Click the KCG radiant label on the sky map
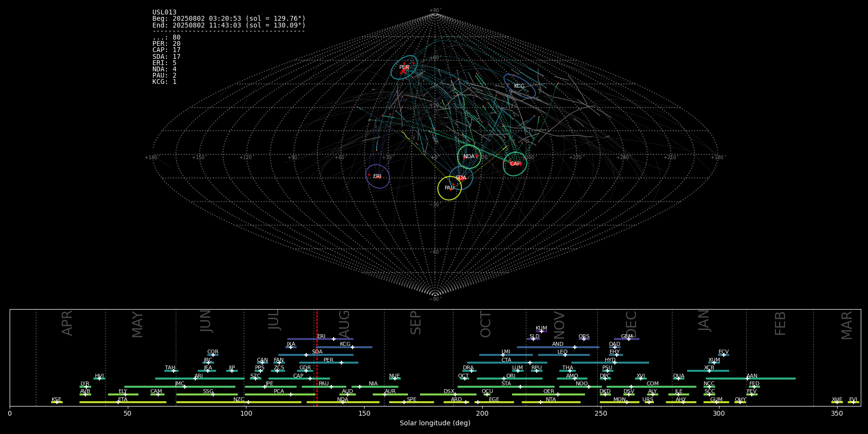This screenshot has height=434, width=868. pos(519,86)
